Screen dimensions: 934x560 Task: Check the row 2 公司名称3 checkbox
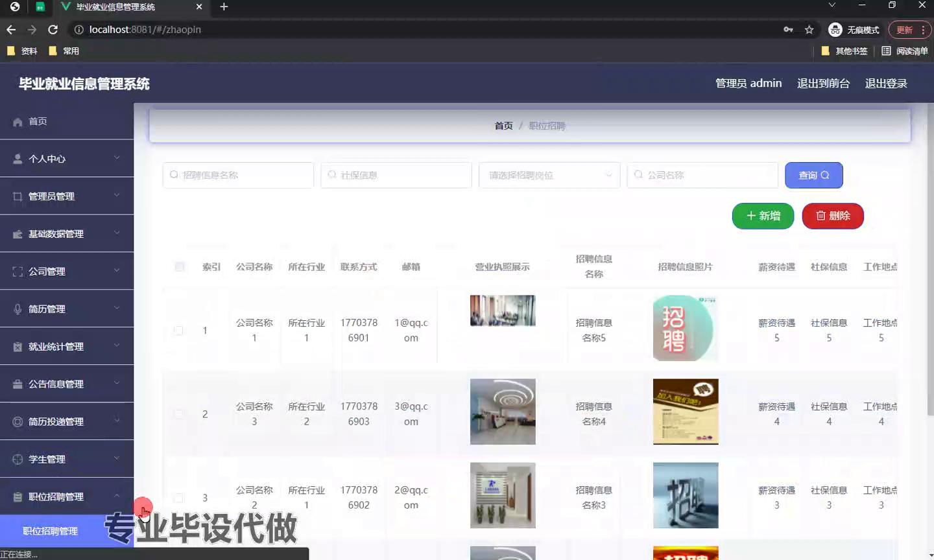[x=178, y=414]
